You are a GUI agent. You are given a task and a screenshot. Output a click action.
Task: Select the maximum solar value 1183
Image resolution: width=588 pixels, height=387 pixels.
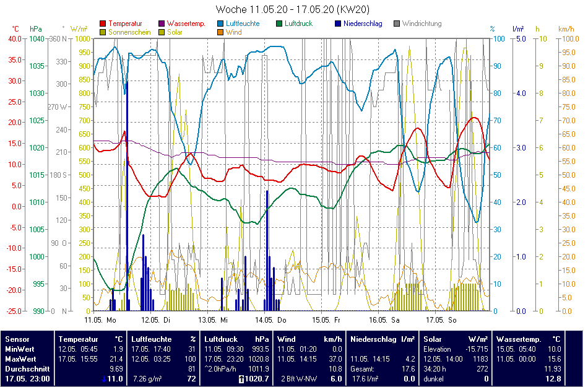coord(481,359)
